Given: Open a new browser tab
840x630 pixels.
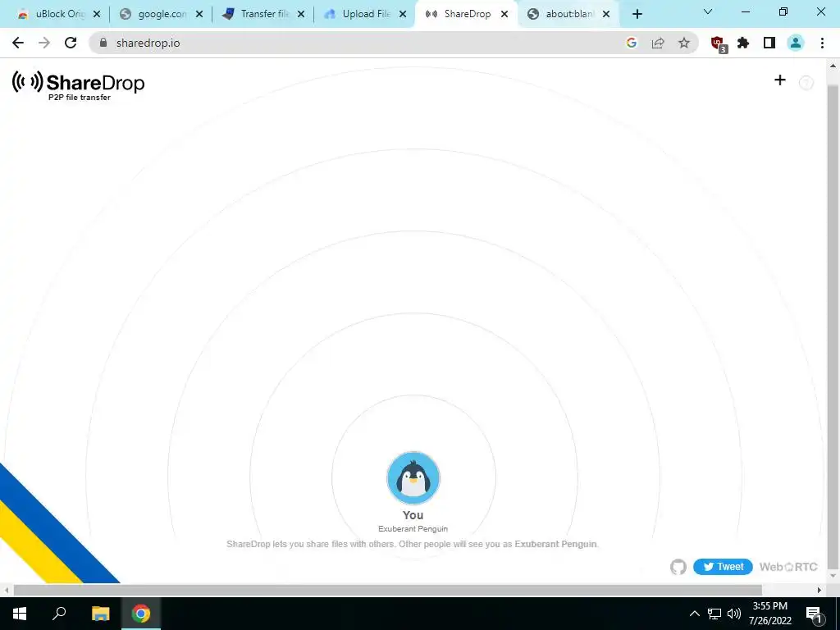Looking at the screenshot, I should [637, 15].
